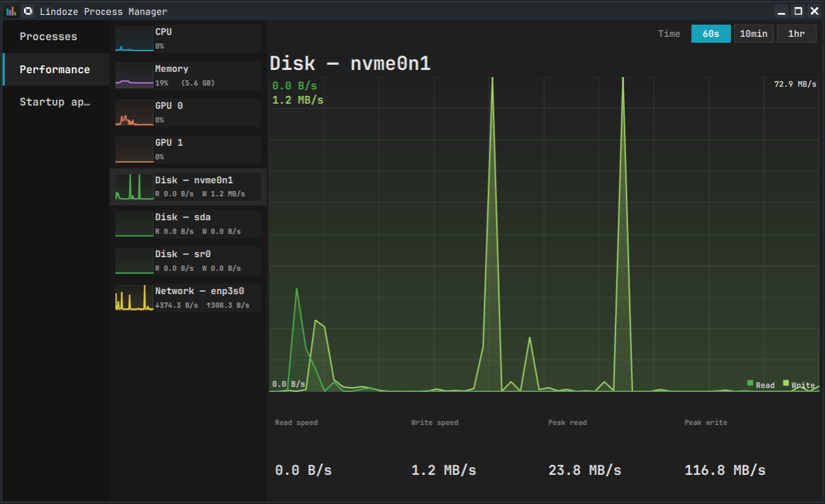This screenshot has height=504, width=825.
Task: Click the network ↓374.3 B/s ↑308.3 B/s text
Action: pos(202,305)
